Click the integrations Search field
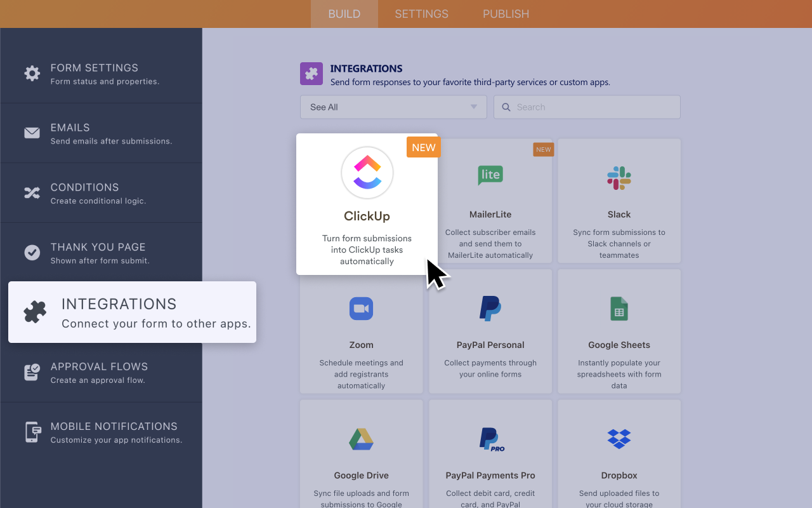The width and height of the screenshot is (812, 508). coord(586,107)
